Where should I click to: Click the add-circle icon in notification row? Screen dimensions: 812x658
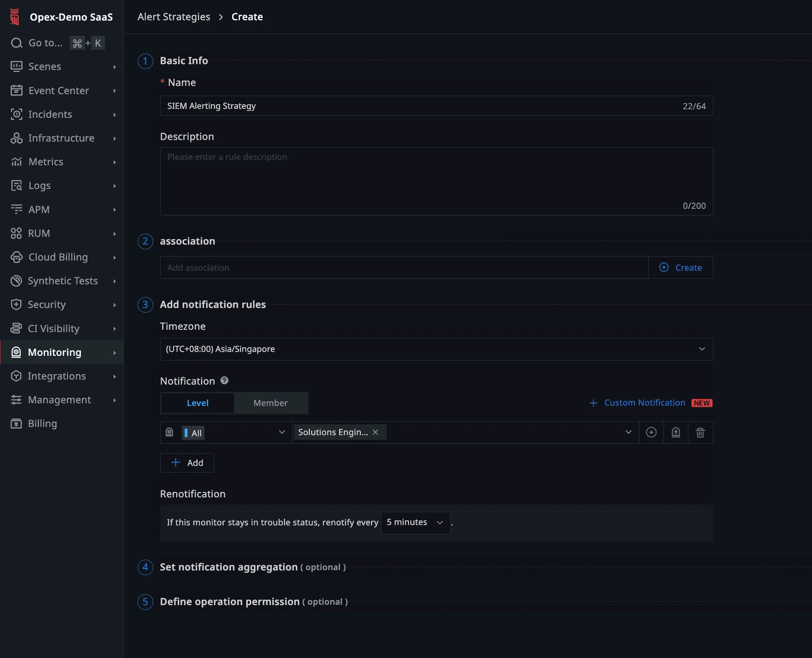pyautogui.click(x=651, y=432)
